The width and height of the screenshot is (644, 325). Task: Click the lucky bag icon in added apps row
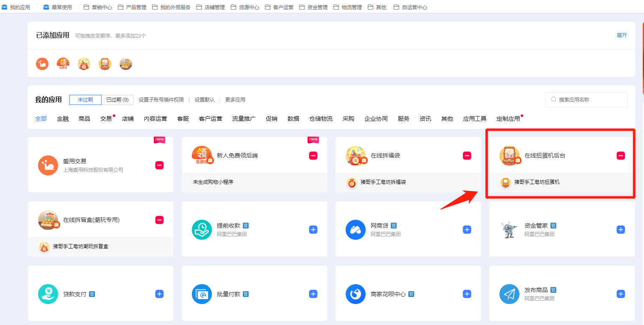click(x=84, y=64)
